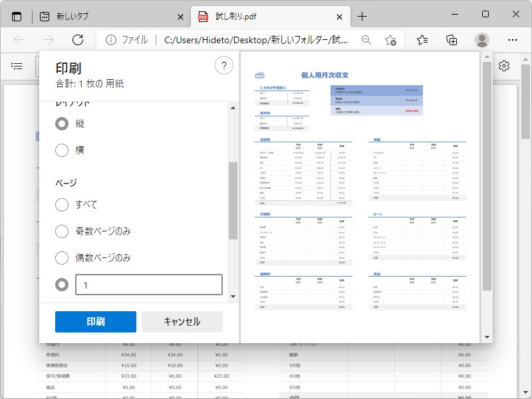Open the Favorites list icon
Screen dimensions: 532x399
[422, 39]
